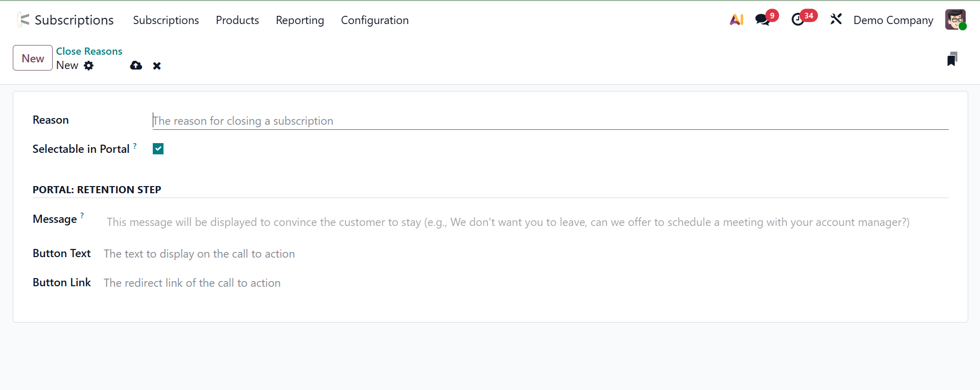This screenshot has height=390, width=980.
Task: Open the Subscriptions menu
Action: click(166, 20)
